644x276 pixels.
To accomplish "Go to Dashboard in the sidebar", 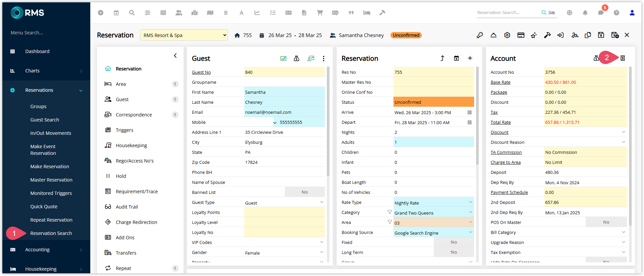I will pos(37,51).
